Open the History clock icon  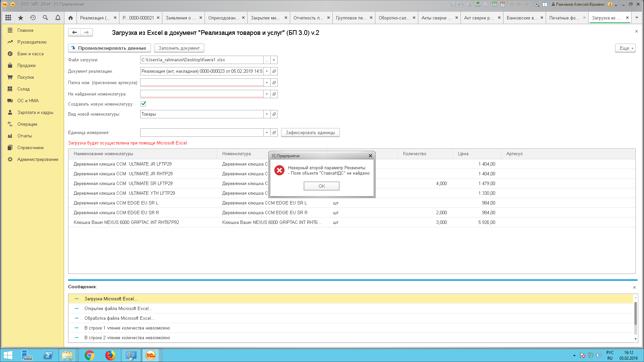pos(33,18)
